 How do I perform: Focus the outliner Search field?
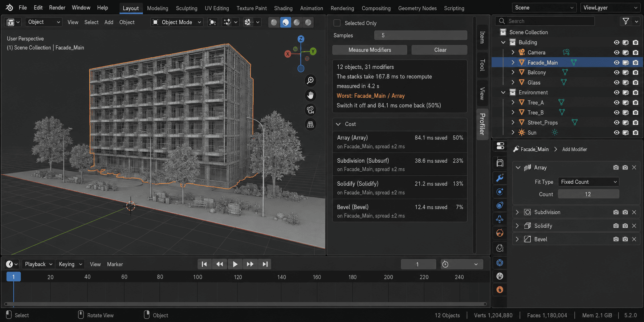point(545,21)
